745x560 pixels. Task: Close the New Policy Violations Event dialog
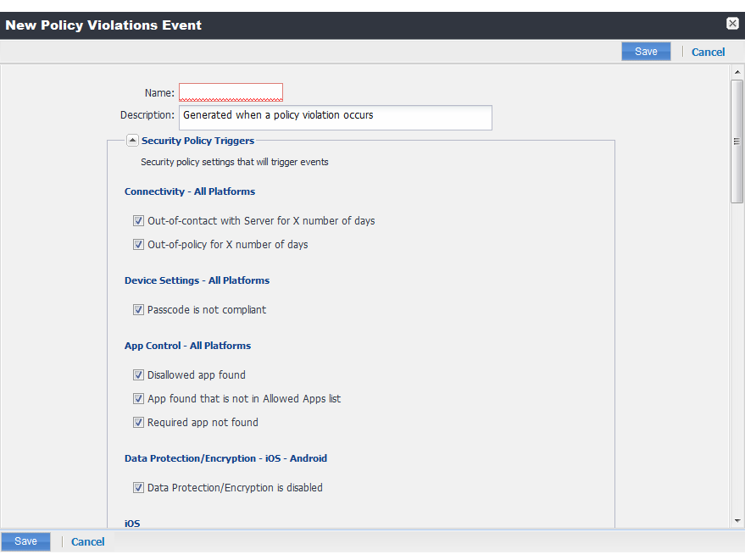(732, 23)
